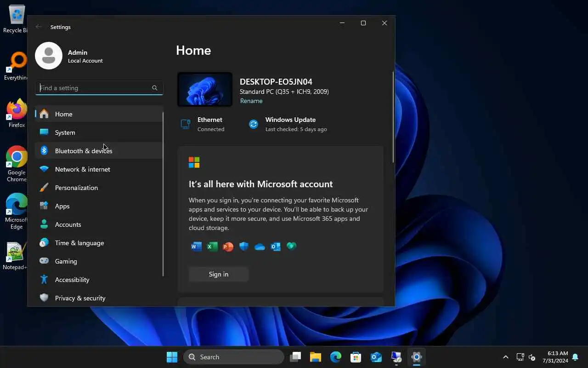This screenshot has width=588, height=368.
Task: Go to Network & internet settings
Action: click(99, 169)
